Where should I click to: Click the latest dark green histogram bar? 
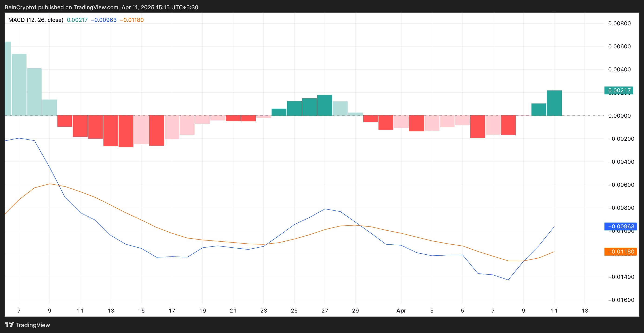click(x=554, y=103)
